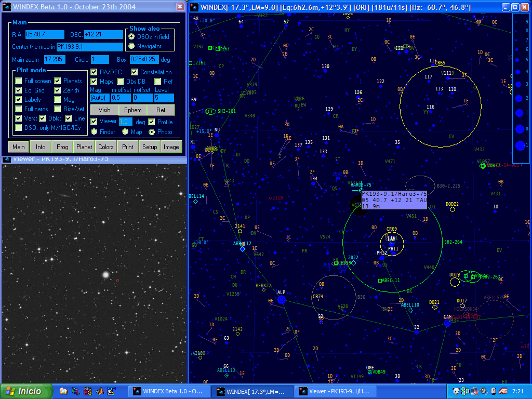
Task: Open the Inicio start menu
Action: tap(26, 391)
